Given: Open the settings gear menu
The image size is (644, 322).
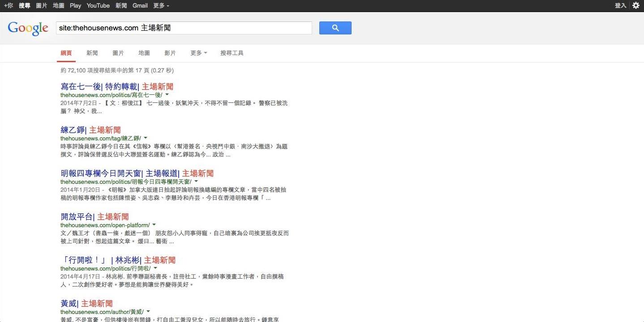Looking at the screenshot, I should tap(635, 5).
